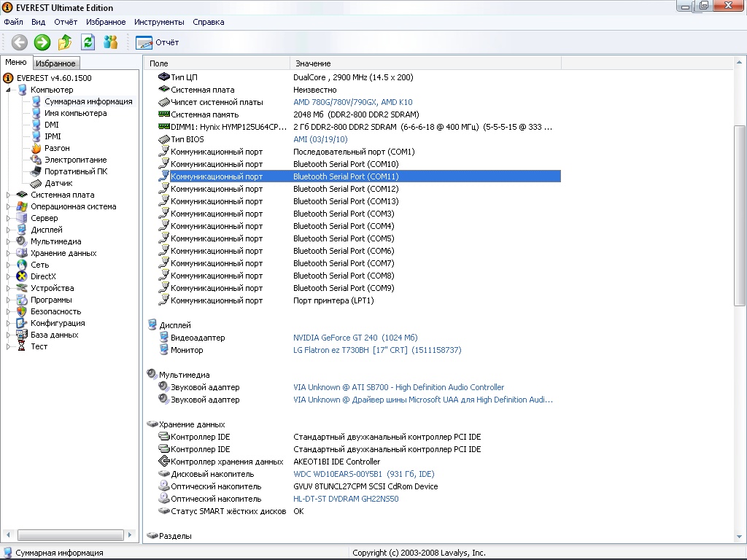Open the Справка menu
The height and width of the screenshot is (560, 747).
(x=208, y=22)
